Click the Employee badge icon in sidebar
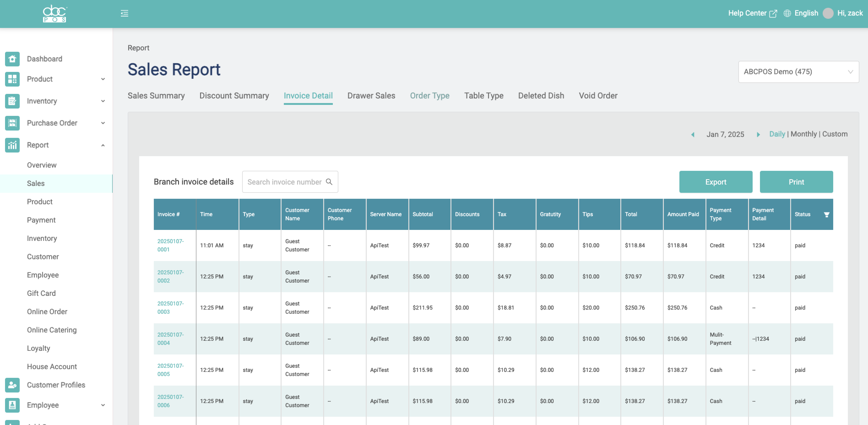The width and height of the screenshot is (868, 425). point(12,405)
